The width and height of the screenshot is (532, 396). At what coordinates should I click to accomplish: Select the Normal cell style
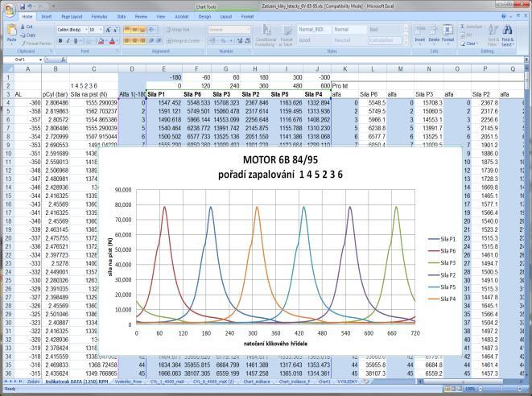click(348, 30)
